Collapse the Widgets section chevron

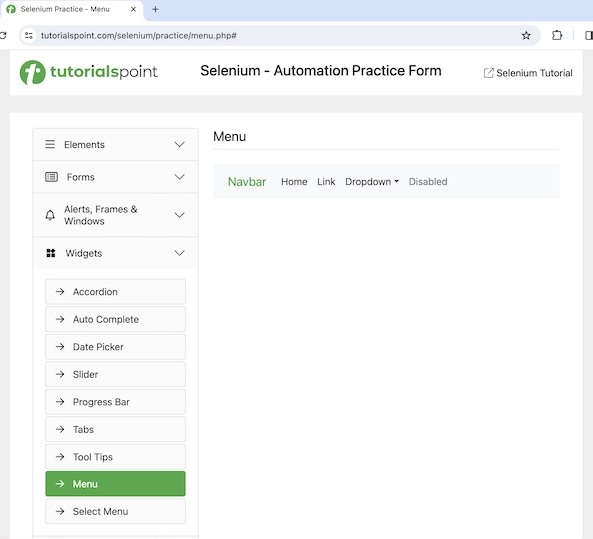click(x=180, y=253)
